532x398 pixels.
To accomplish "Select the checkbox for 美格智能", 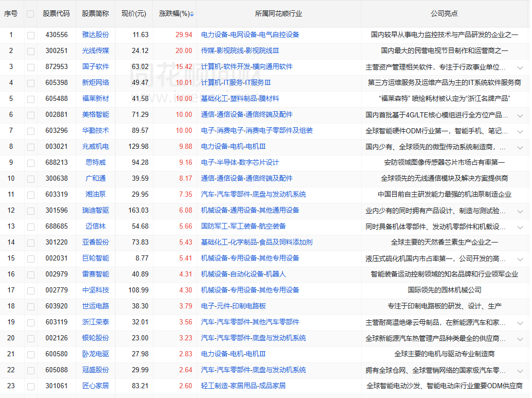I will point(30,115).
